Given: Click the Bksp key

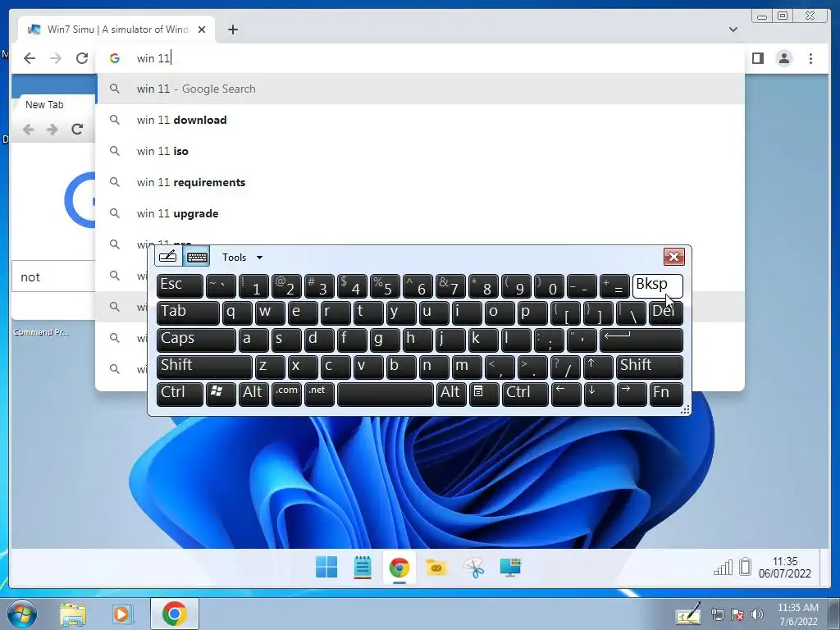Looking at the screenshot, I should (x=657, y=286).
